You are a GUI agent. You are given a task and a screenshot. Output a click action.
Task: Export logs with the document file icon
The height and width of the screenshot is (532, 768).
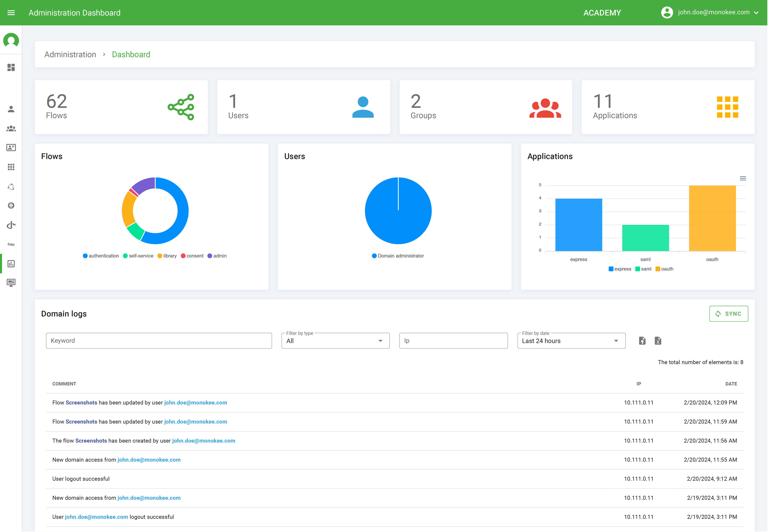(x=642, y=341)
